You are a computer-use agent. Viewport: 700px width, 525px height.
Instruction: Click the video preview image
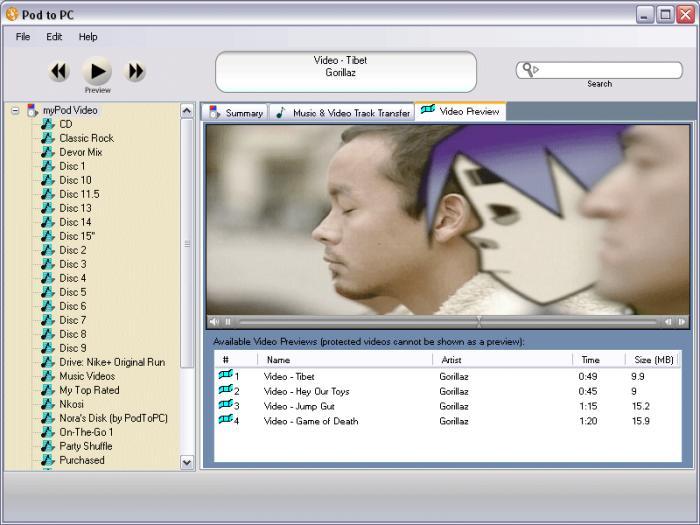448,220
